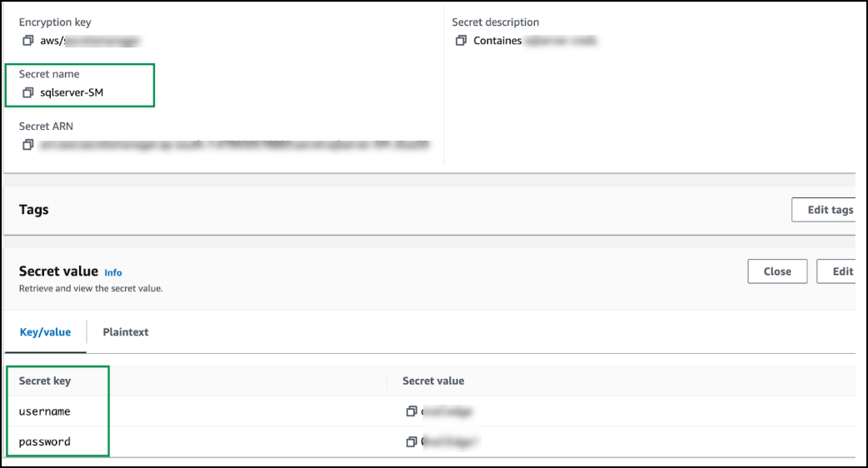Click the username key row
868x468 pixels.
coord(45,411)
